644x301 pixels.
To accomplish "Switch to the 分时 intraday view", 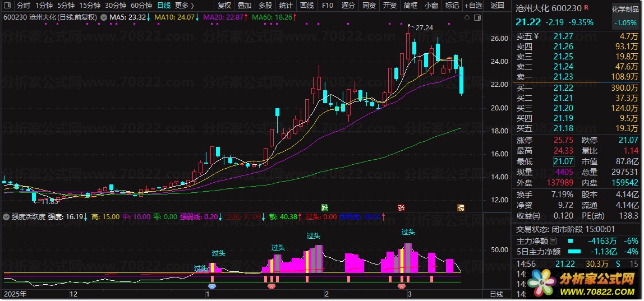I will point(24,6).
